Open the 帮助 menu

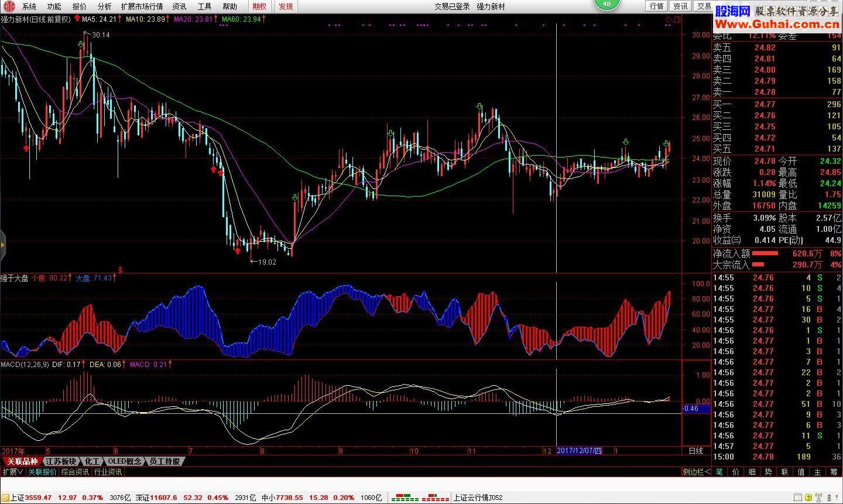(x=229, y=6)
